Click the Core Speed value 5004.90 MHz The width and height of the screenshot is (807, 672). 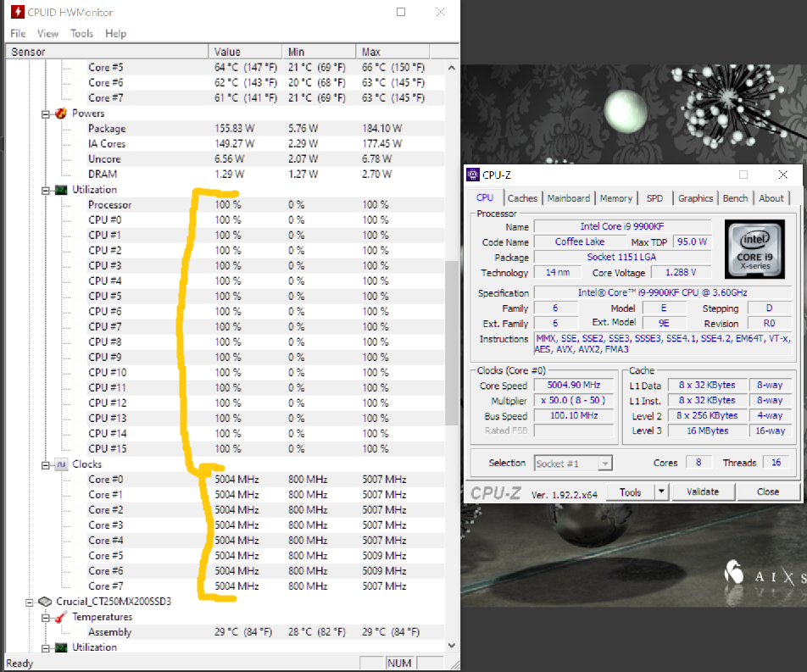(x=574, y=385)
